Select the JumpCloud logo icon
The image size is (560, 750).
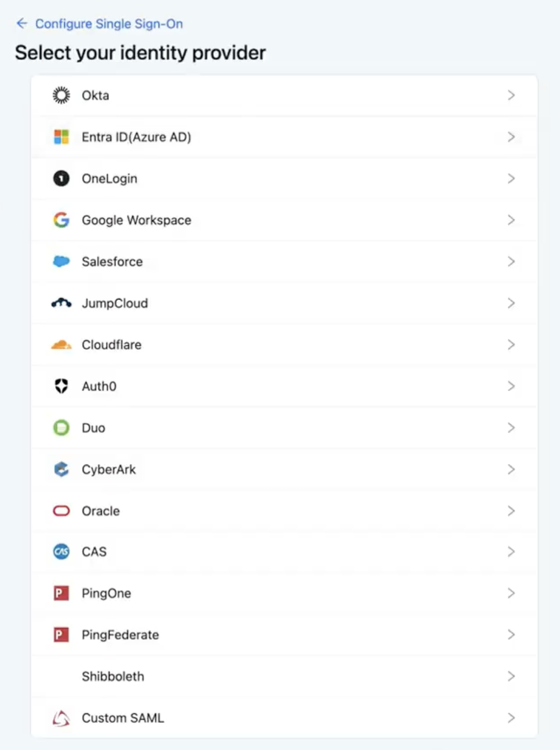(x=61, y=303)
